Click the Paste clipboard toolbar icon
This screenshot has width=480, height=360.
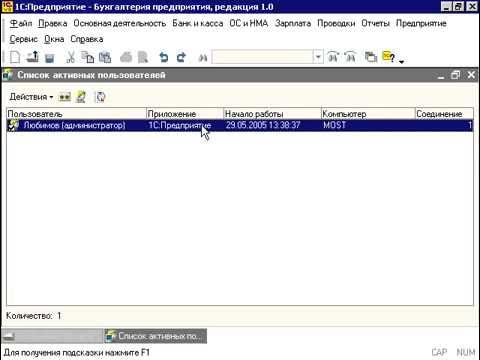pos(105,57)
